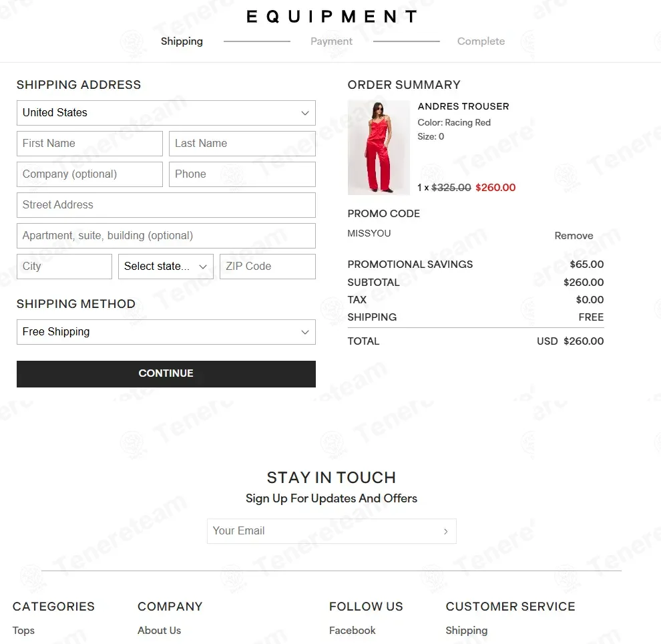The image size is (661, 644).
Task: Click the EQUIPMENT logo
Action: coord(332,17)
